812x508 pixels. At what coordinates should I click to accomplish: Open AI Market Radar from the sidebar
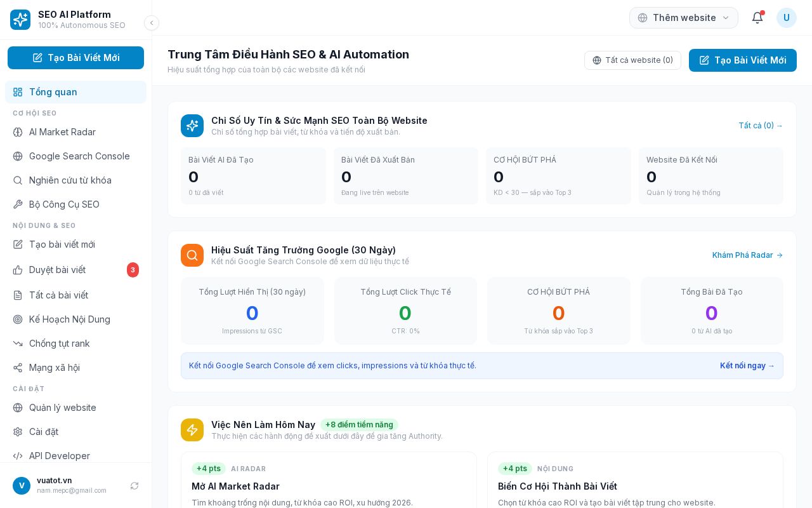click(75, 132)
